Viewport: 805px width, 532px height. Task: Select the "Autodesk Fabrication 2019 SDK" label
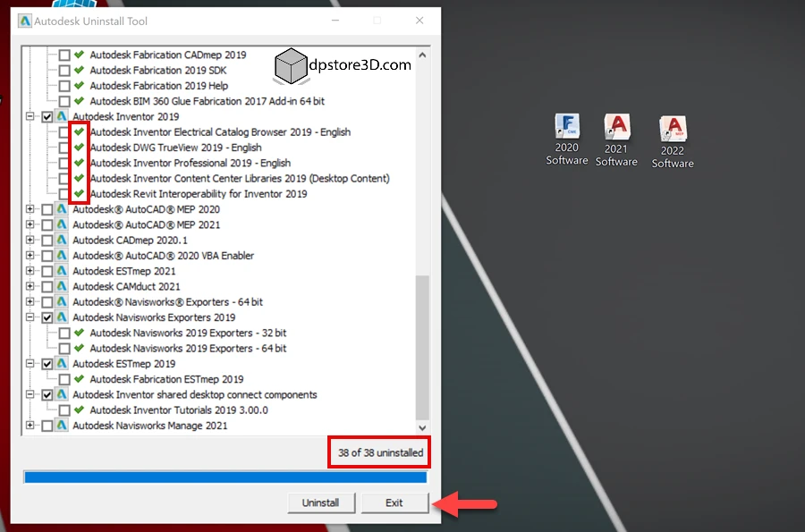pyautogui.click(x=158, y=71)
